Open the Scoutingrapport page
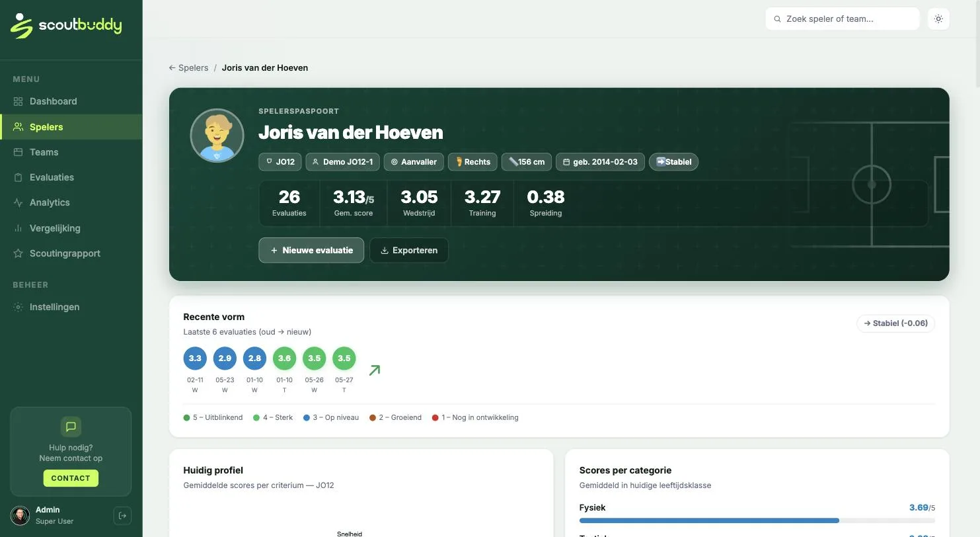 pos(71,253)
